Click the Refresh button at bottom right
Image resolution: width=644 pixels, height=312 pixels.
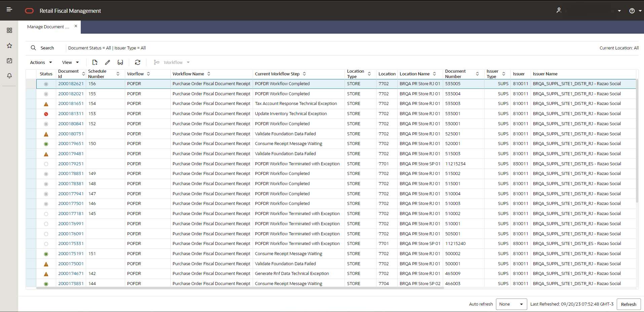(628, 304)
